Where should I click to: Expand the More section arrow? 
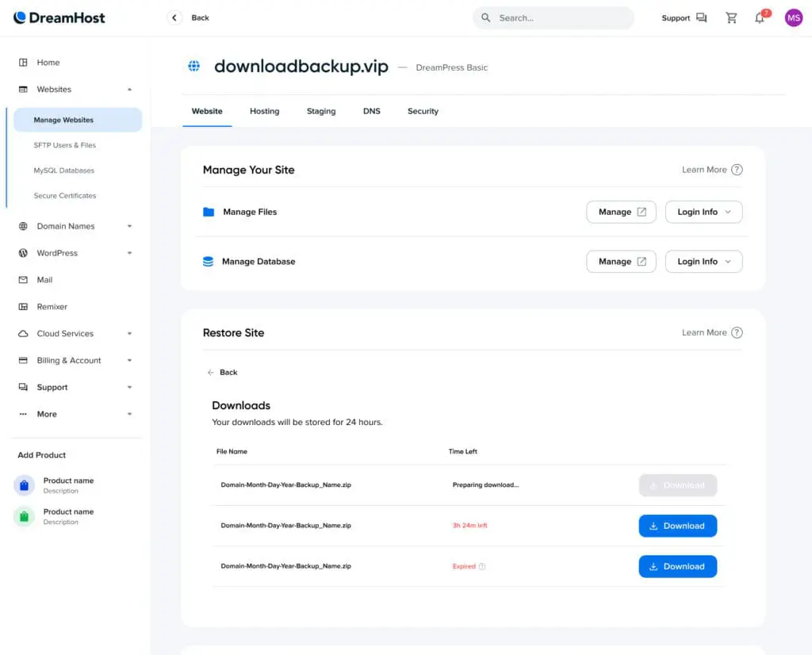pos(129,414)
